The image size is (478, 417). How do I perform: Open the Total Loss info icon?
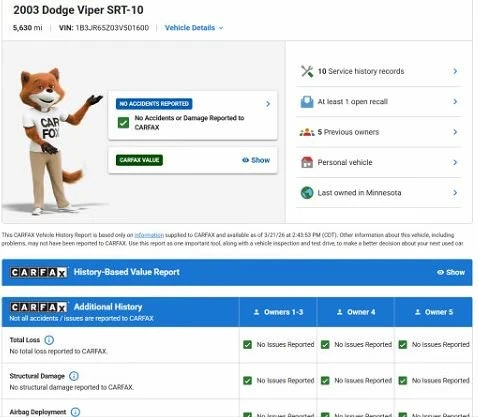[x=49, y=340]
